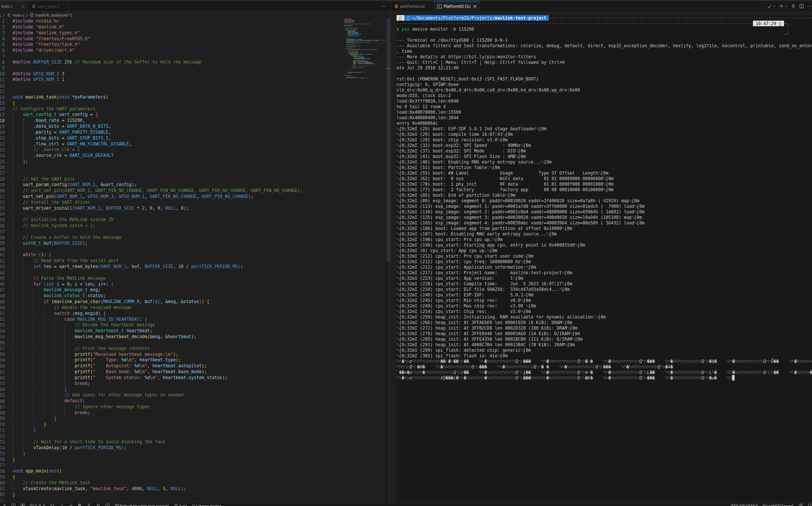The image size is (812, 506).
Task: Click terminal line 'Project name: mavlink-test-project'
Action: point(484,273)
